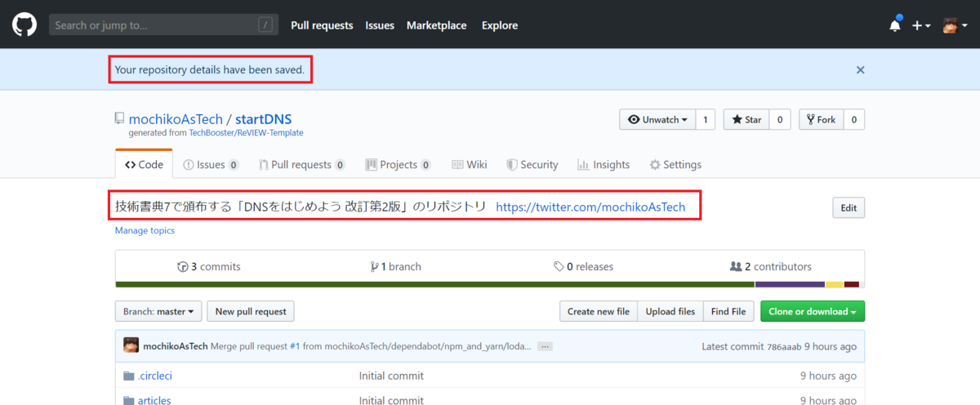Click the green language bar segment
980x405 pixels.
435,284
